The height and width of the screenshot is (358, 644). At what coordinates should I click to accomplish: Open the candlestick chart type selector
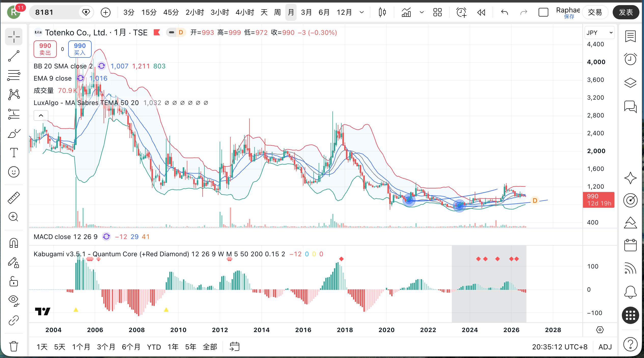click(382, 12)
